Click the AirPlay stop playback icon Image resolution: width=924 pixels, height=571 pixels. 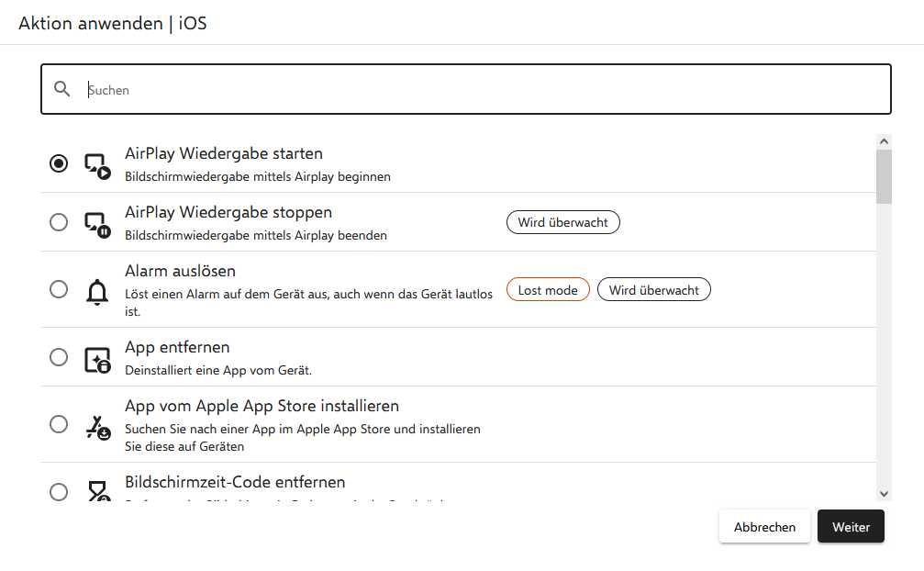[96, 222]
